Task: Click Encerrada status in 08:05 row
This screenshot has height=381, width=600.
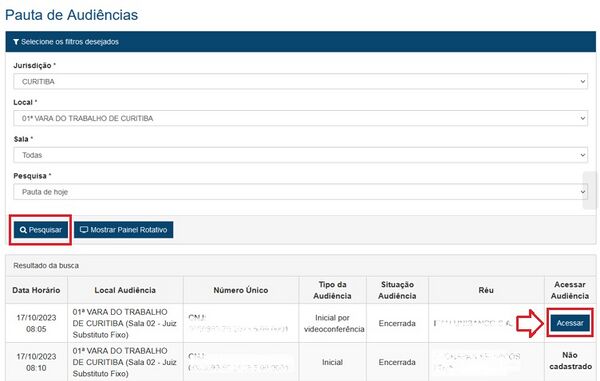Action: tap(397, 323)
